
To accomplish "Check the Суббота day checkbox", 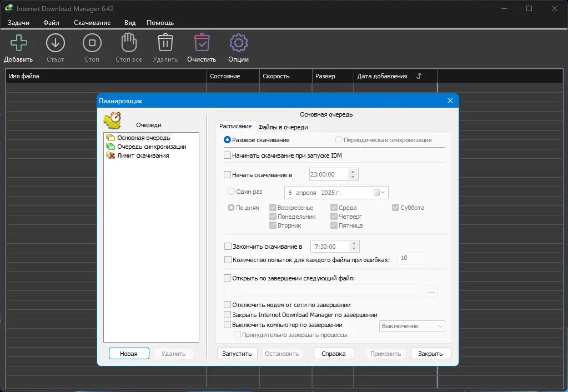I will (395, 207).
